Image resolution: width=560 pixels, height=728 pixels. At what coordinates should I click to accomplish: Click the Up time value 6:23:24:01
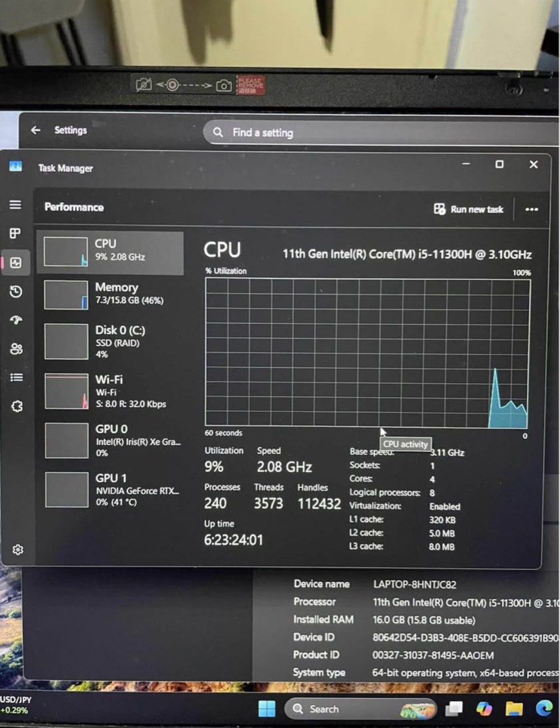tap(234, 540)
